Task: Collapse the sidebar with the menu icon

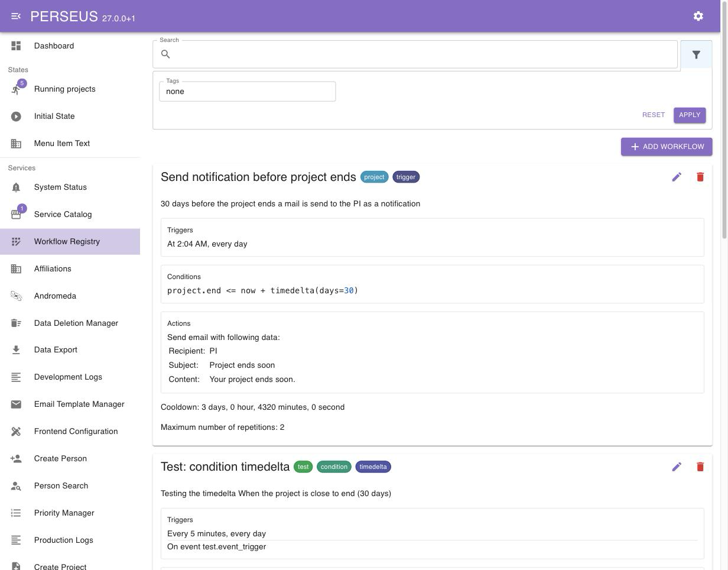Action: pos(16,16)
